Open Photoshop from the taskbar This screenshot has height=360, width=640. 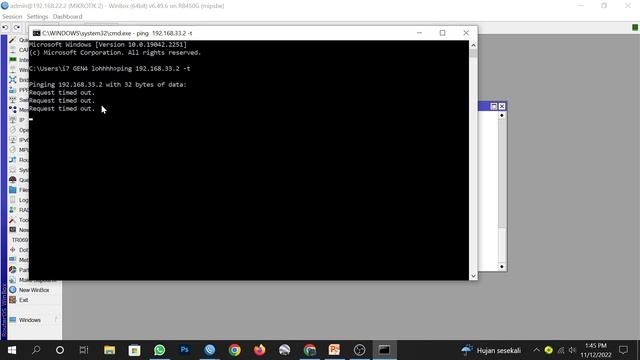[x=184, y=350]
